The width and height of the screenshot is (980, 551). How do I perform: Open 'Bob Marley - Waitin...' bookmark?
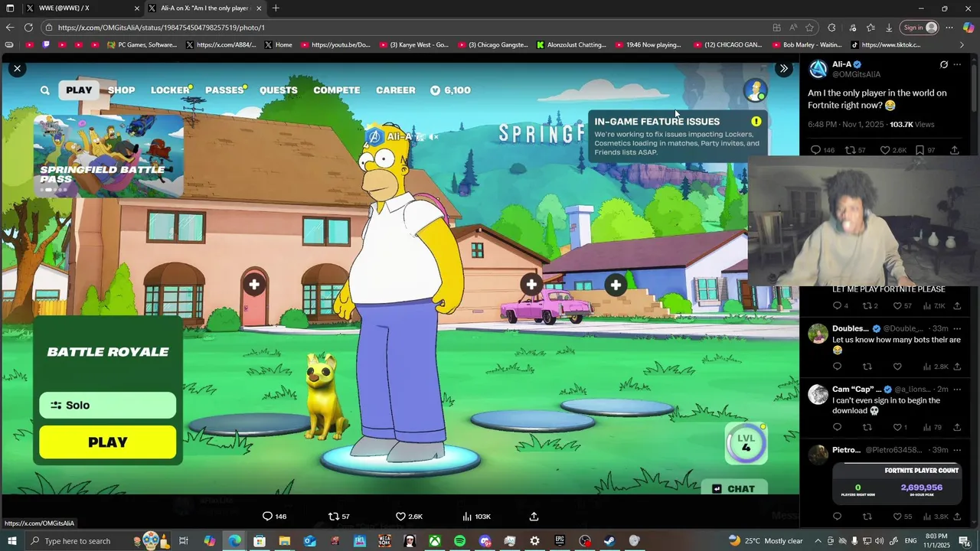click(x=806, y=45)
